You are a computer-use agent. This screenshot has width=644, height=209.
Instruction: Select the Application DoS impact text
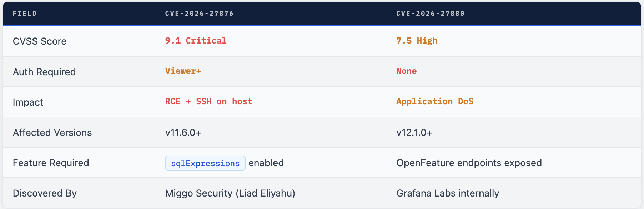tap(434, 101)
